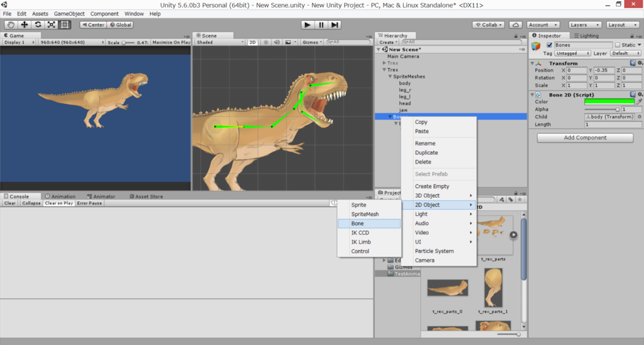The height and width of the screenshot is (345, 644).
Task: Toggle scene audio speaker icon
Action: [x=277, y=42]
